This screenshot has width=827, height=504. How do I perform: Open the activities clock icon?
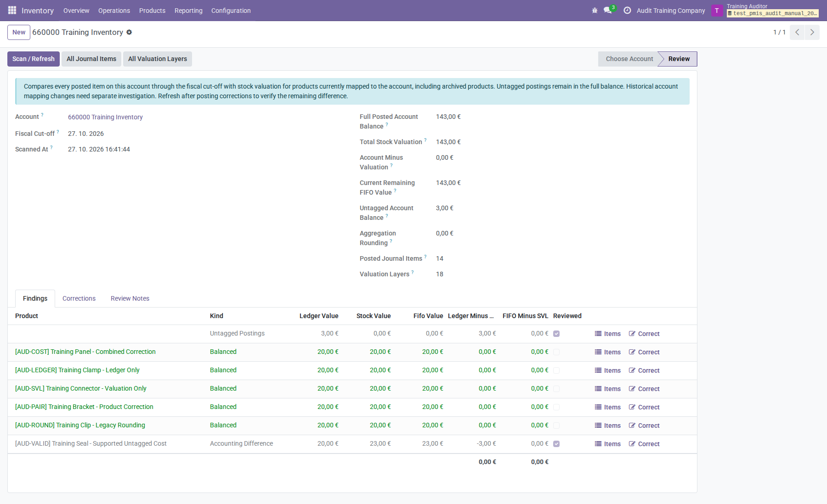coord(627,10)
